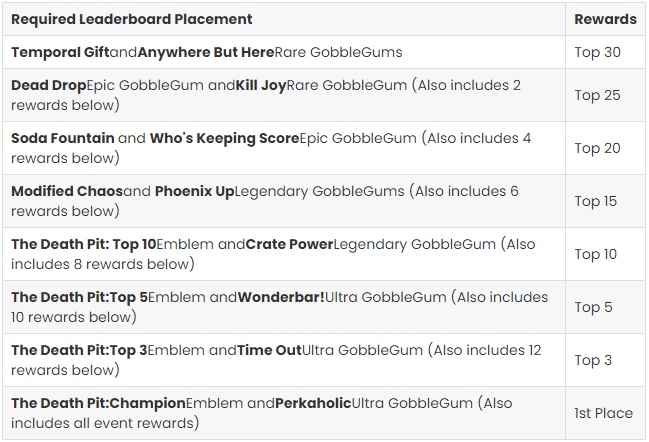Click Who's Keeping Score gobblegum name
Screen dimensions: 649x442
tap(224, 138)
